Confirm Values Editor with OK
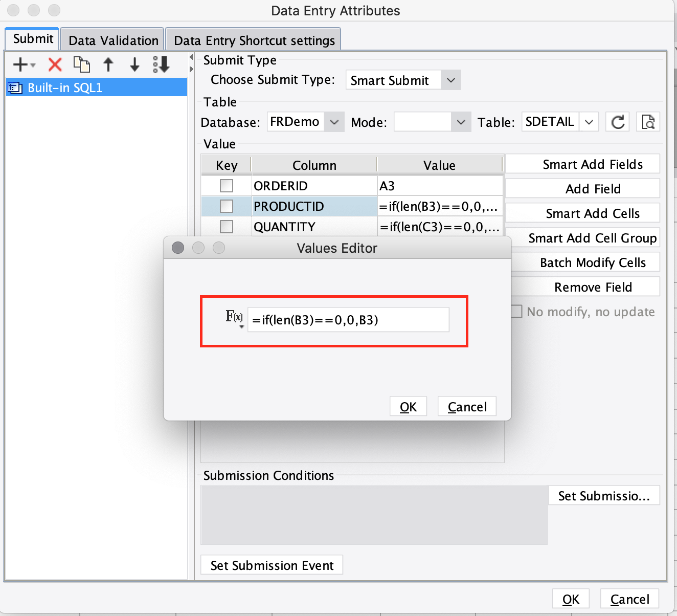 point(408,406)
